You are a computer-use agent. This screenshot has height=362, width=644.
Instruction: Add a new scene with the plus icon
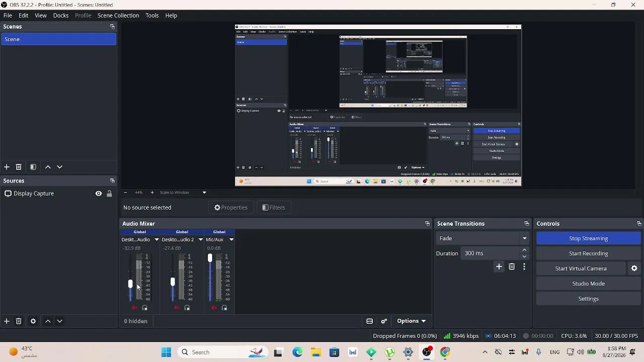point(7,167)
